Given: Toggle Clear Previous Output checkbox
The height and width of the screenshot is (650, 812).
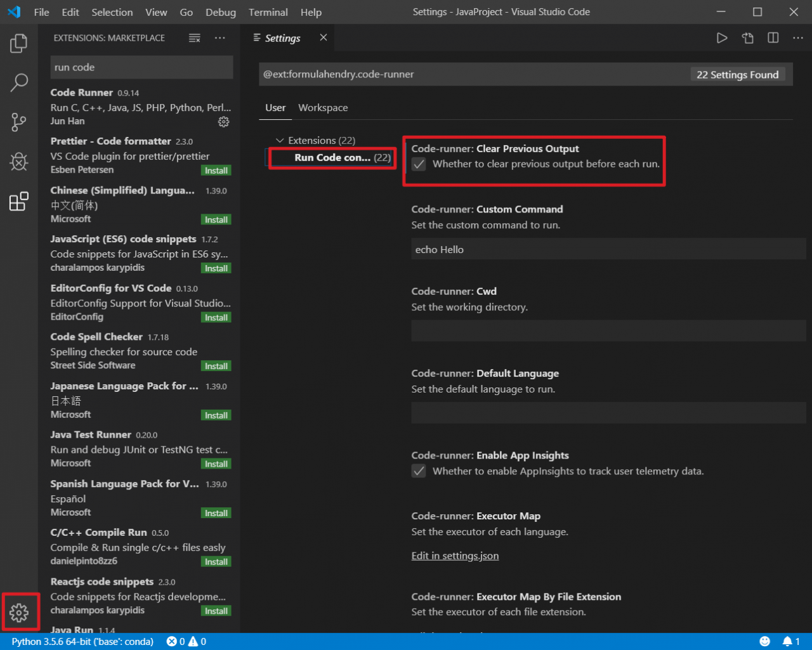Looking at the screenshot, I should (x=419, y=164).
